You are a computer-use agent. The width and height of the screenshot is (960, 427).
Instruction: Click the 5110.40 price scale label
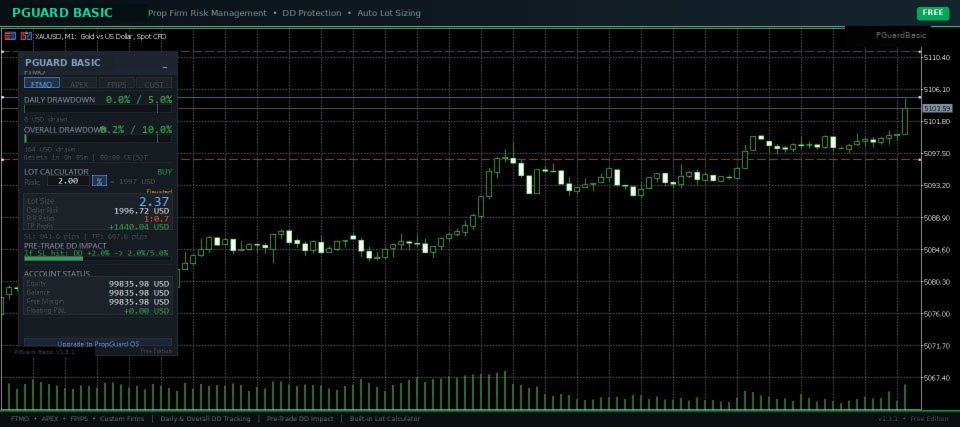(x=937, y=58)
